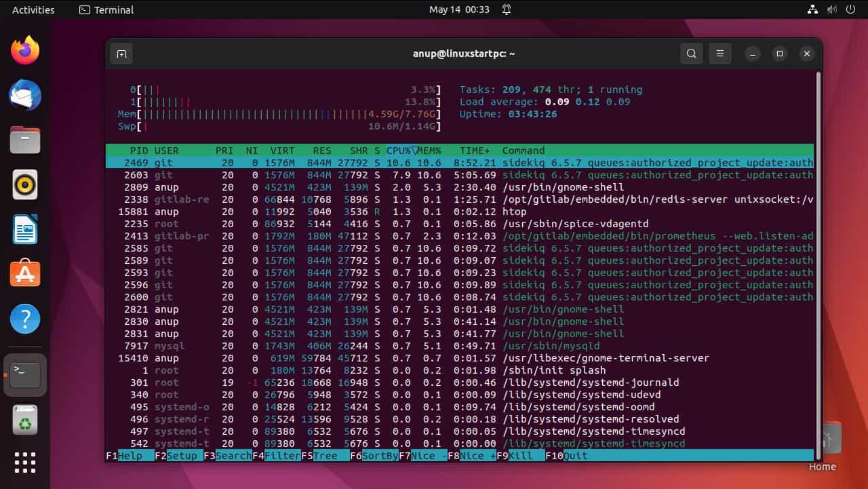Click F8 Nice + in htop footer
The width and height of the screenshot is (868, 489).
[x=472, y=456]
